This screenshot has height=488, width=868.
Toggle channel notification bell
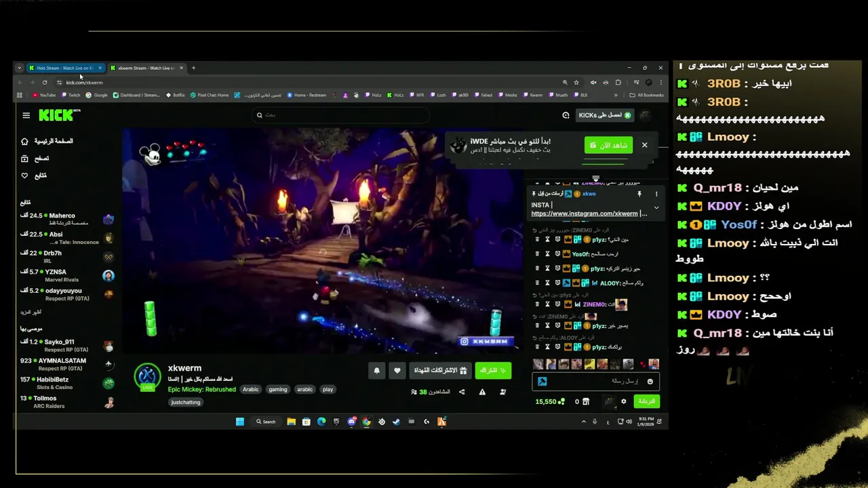pyautogui.click(x=377, y=370)
